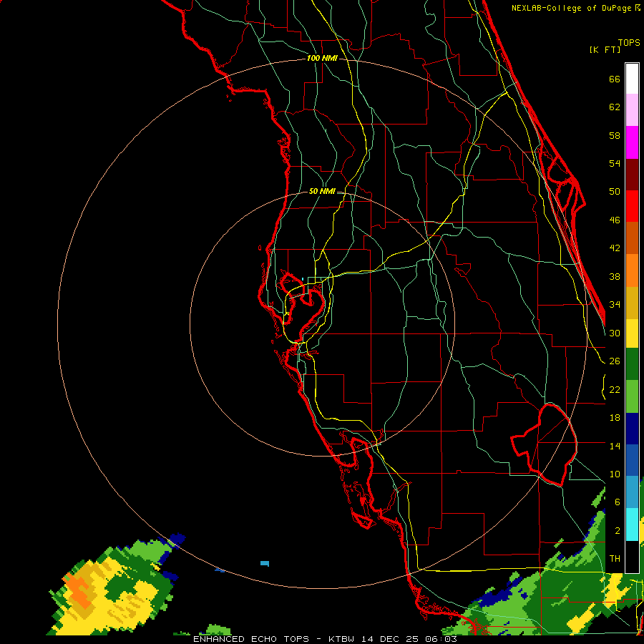Click the "100 NMI" range ring label

point(322,59)
